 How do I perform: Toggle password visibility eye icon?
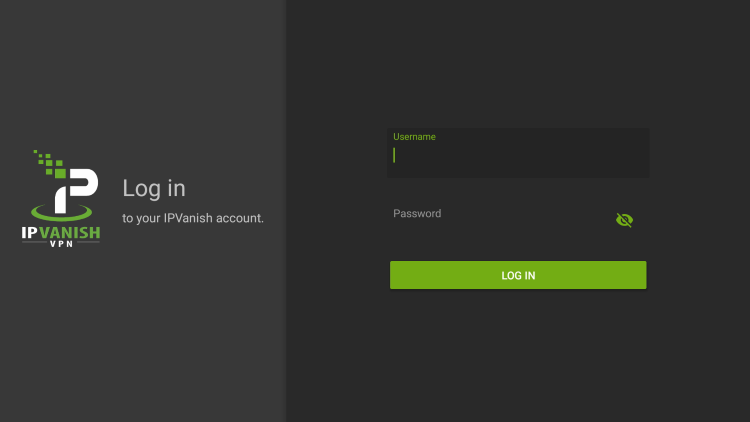pos(624,220)
